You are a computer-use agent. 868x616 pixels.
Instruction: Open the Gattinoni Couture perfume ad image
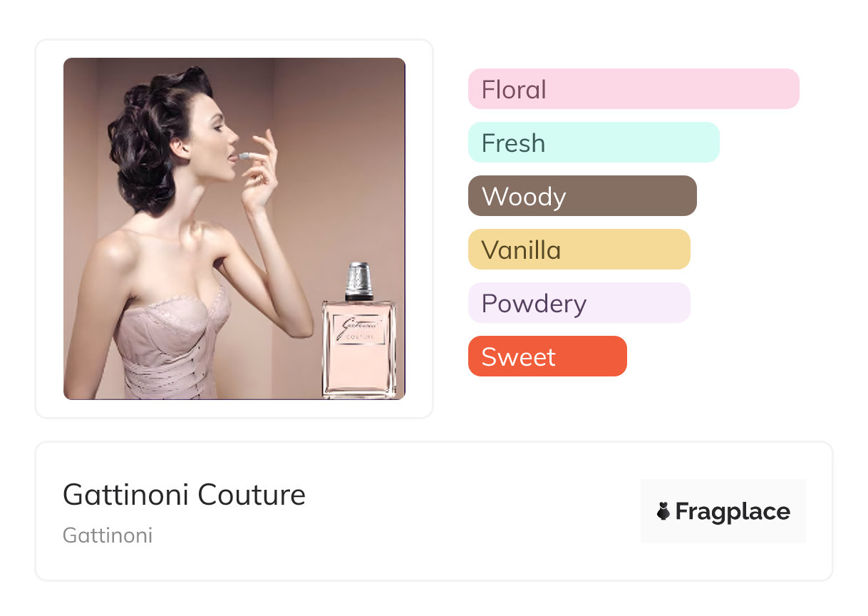tap(234, 229)
